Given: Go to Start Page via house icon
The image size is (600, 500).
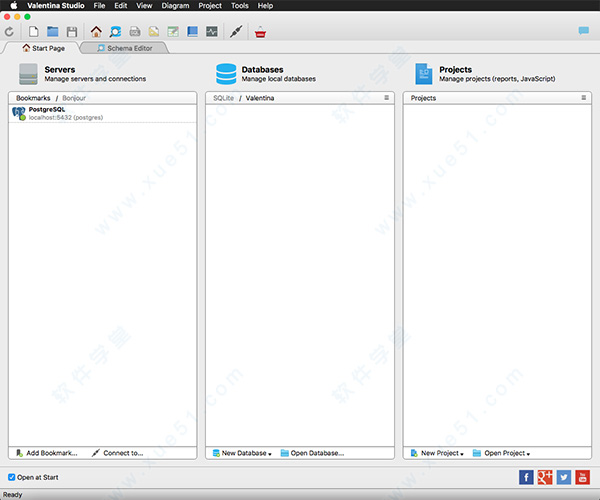Looking at the screenshot, I should coord(96,31).
